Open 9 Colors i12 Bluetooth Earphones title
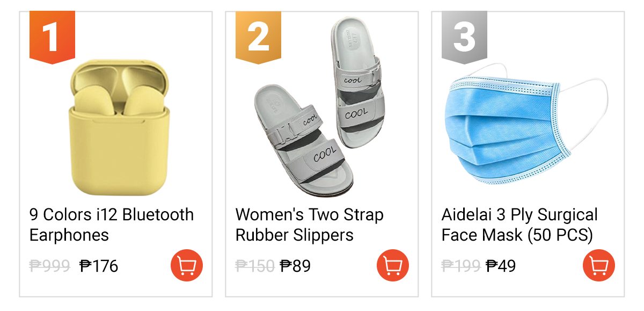644x311 pixels. point(111,225)
